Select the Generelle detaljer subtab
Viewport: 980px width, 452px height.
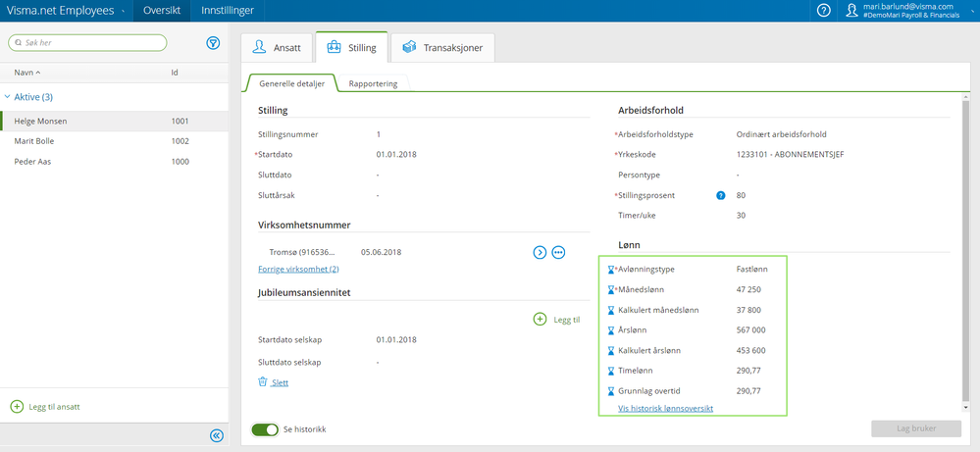point(292,83)
